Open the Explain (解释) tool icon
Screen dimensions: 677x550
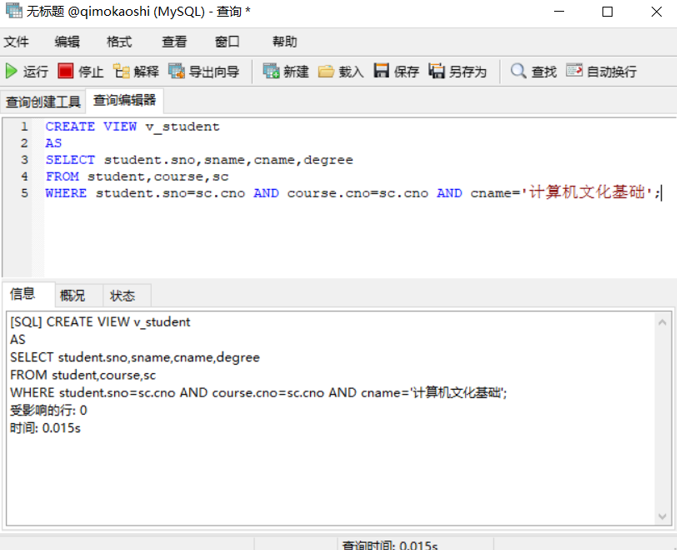pyautogui.click(x=121, y=71)
